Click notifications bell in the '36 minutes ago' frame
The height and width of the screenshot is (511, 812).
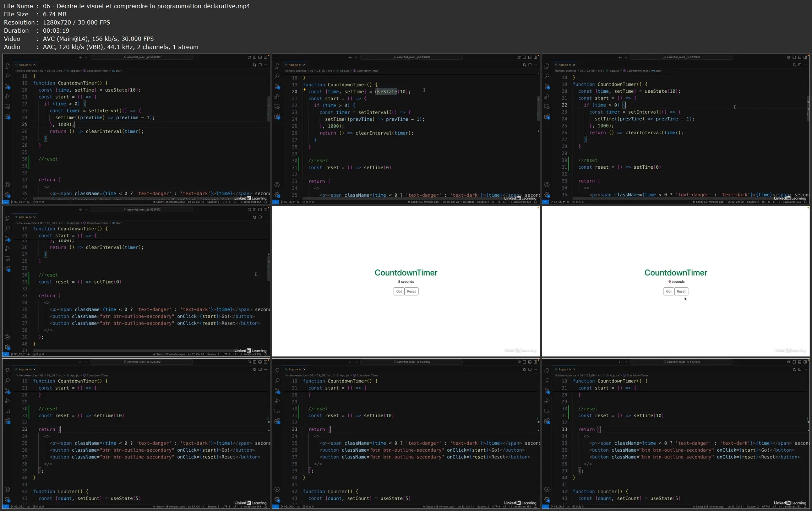(266, 202)
